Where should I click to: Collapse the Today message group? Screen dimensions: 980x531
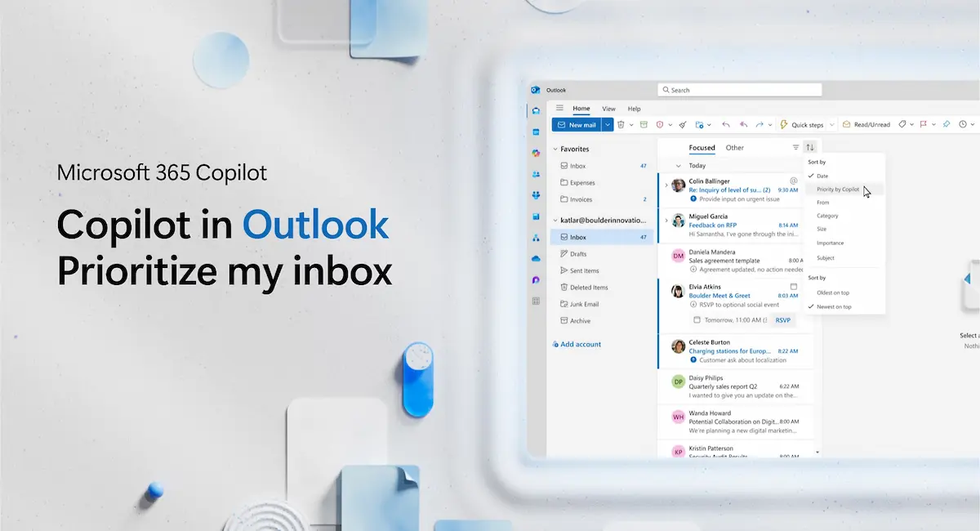point(677,165)
